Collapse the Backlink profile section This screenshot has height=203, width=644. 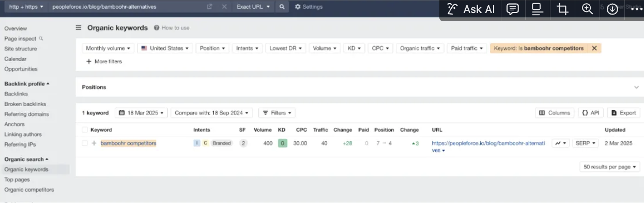[27, 83]
